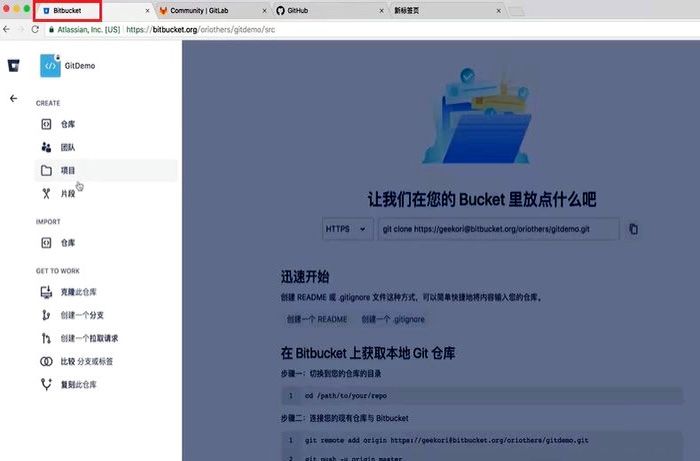Click the 在 Bitbucket 上获取本地 Git 仓库 heading
Screen dimensions: 700x461
[x=368, y=353]
